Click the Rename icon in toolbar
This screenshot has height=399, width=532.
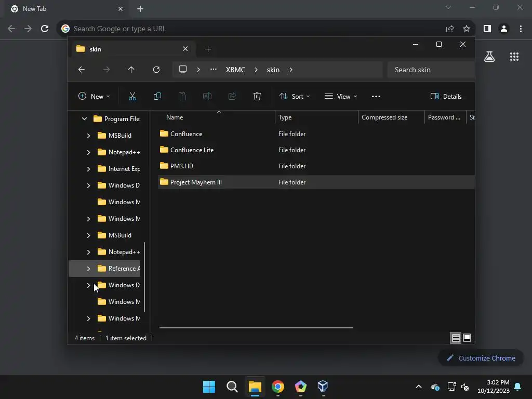tap(207, 96)
